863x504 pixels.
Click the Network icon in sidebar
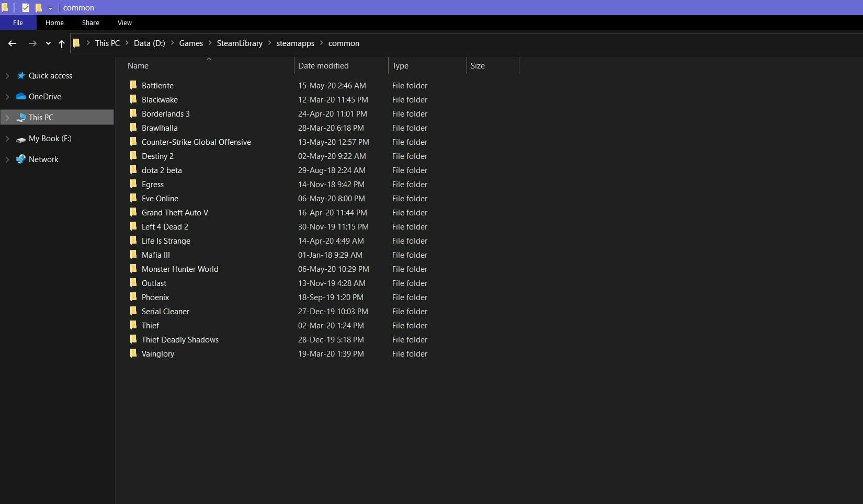[21, 159]
